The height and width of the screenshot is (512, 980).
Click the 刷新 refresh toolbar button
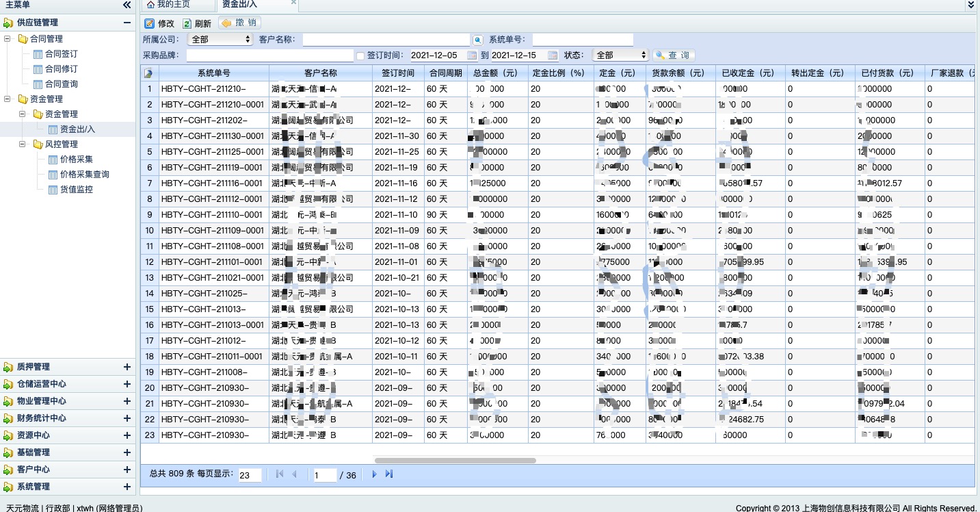[x=196, y=23]
